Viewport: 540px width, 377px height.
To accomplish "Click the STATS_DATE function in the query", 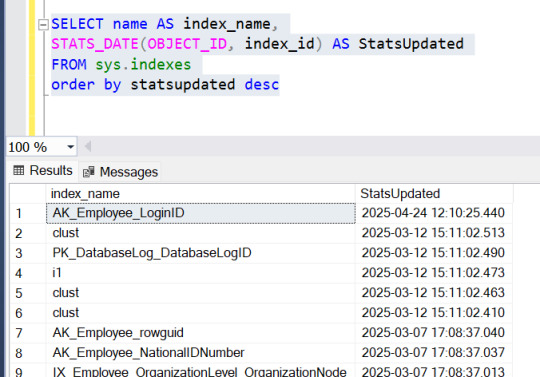I will click(95, 44).
